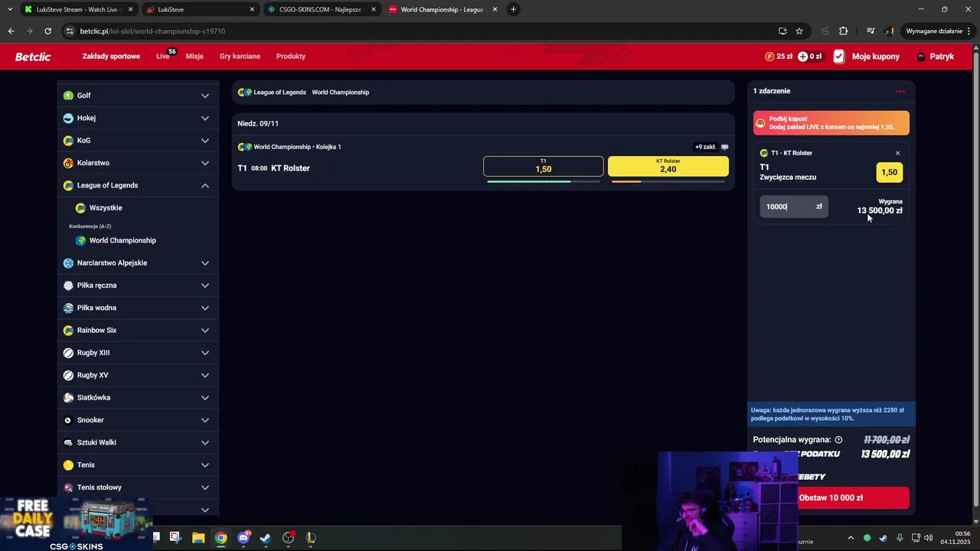Click Wymagane działanie in Chrome

coord(934,31)
